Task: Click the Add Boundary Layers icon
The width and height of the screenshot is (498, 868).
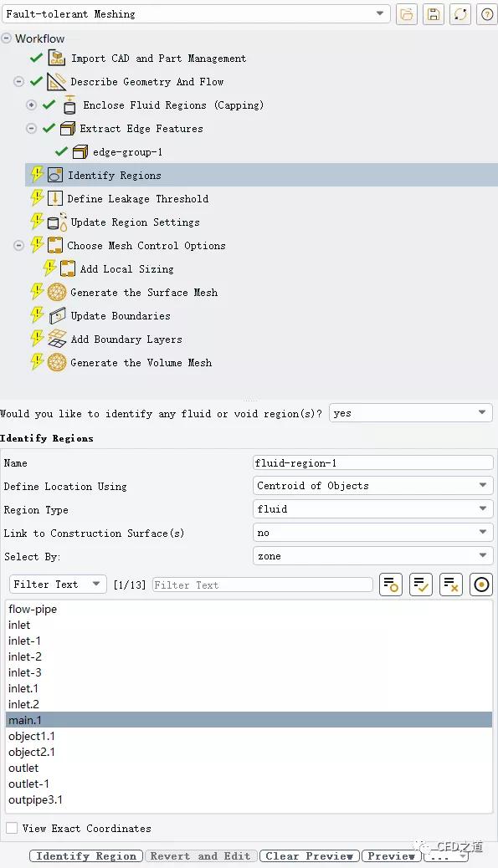Action: click(57, 339)
